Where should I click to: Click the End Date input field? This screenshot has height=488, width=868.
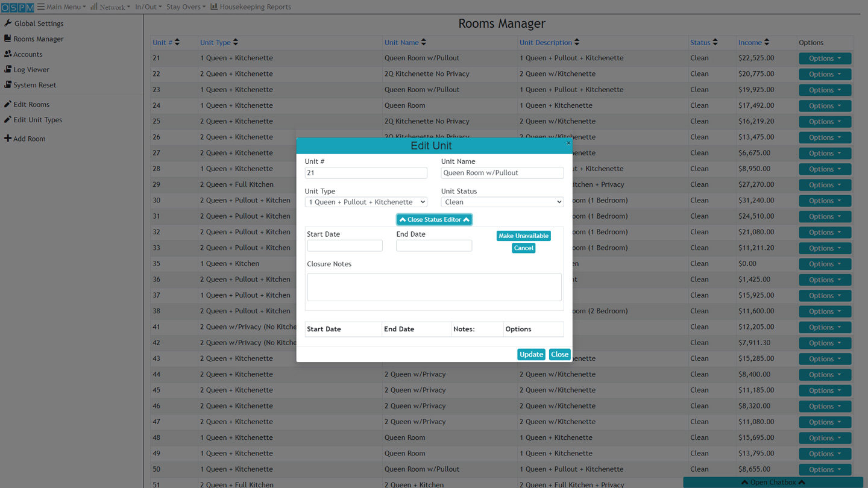tap(434, 246)
